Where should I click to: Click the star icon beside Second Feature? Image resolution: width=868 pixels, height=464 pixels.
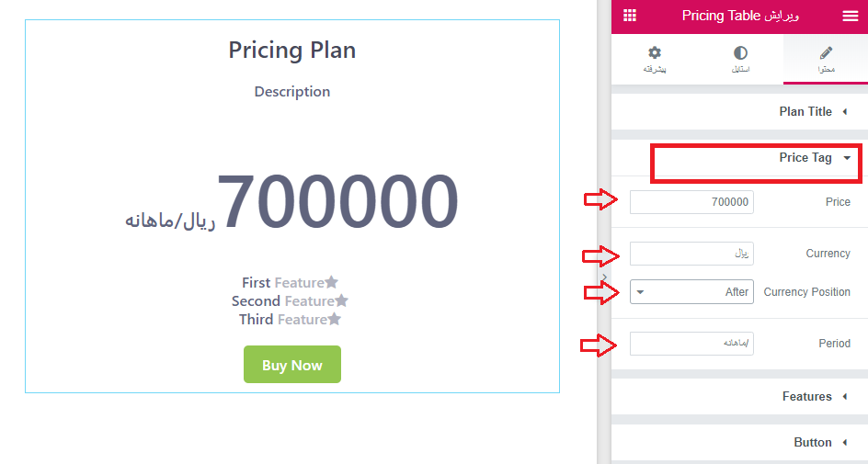[341, 300]
